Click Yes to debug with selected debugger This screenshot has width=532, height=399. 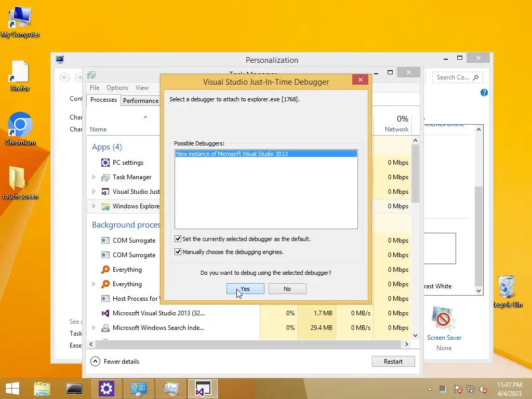click(x=245, y=289)
